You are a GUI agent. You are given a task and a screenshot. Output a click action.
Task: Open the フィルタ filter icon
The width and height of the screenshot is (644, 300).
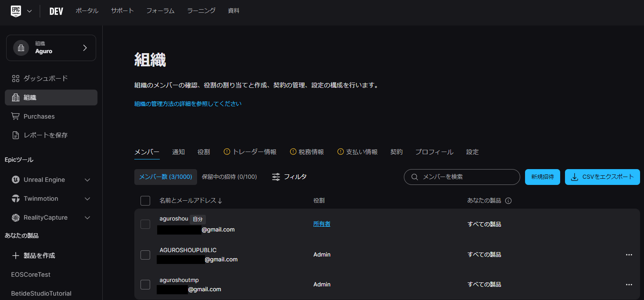[276, 177]
